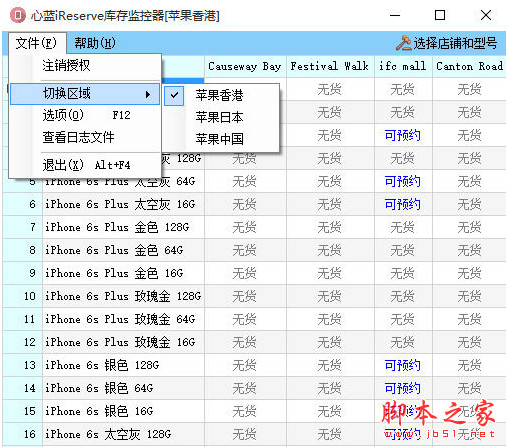
Task: Click the Canton Road column header
Action: [x=469, y=66]
